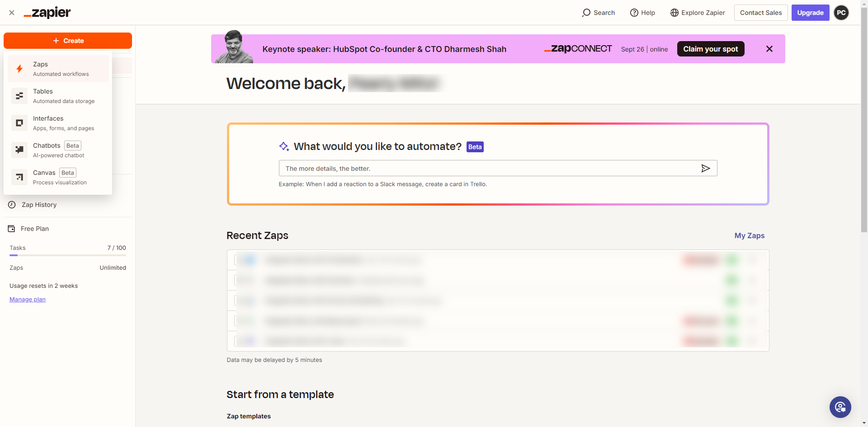Click the '7 / 100' tasks count
The width and height of the screenshot is (868, 427).
point(117,248)
